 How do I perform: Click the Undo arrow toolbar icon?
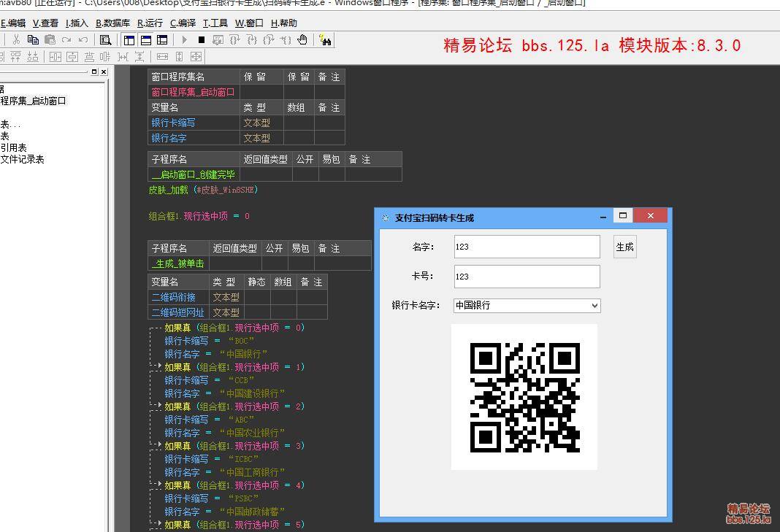(x=83, y=40)
